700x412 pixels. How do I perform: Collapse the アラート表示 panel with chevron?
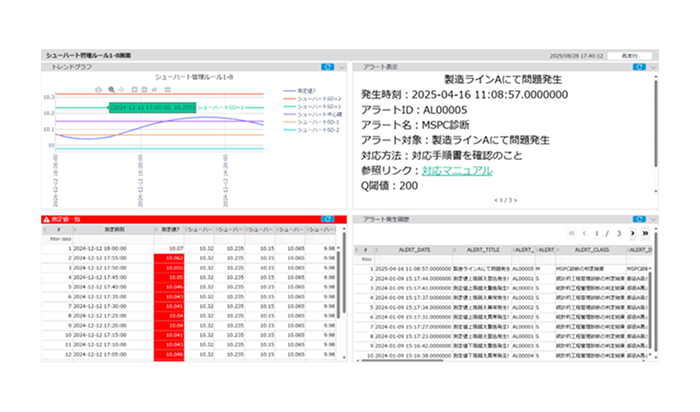650,66
